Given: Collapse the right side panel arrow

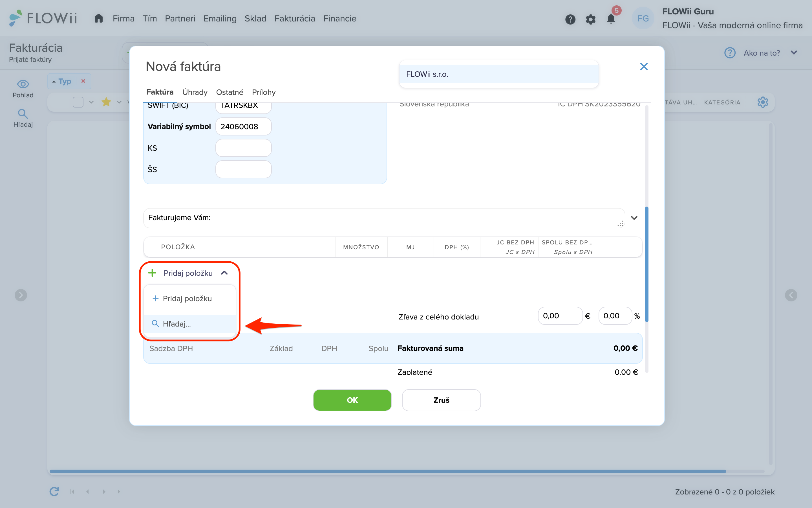Looking at the screenshot, I should 791,295.
